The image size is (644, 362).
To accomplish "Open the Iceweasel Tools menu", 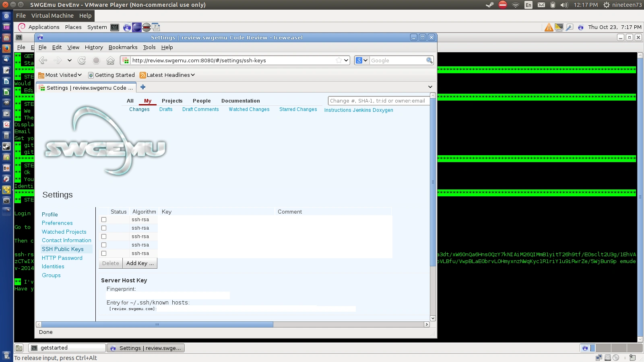I will [x=149, y=47].
